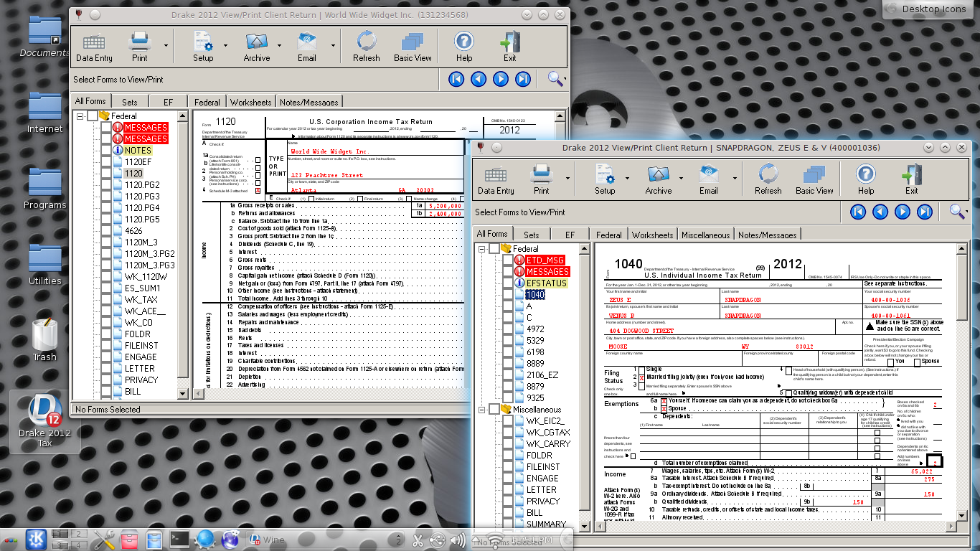The height and width of the screenshot is (551, 980).
Task: Check the Miscellaneous checkbox in Snapdragon tree
Action: [x=494, y=410]
